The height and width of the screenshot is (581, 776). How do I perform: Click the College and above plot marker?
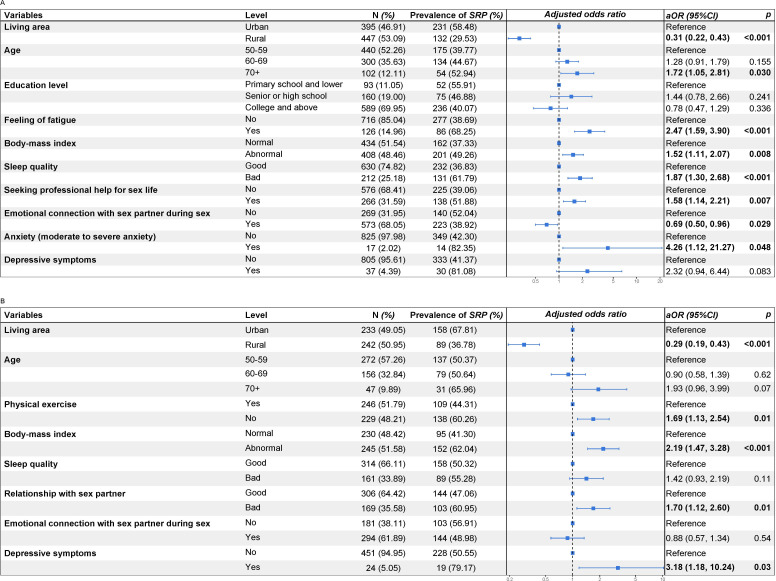(550, 107)
